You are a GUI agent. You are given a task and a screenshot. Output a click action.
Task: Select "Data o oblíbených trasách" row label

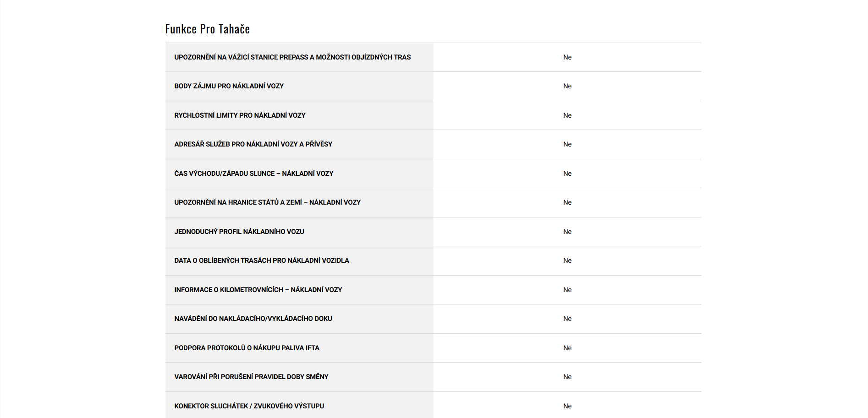point(261,261)
